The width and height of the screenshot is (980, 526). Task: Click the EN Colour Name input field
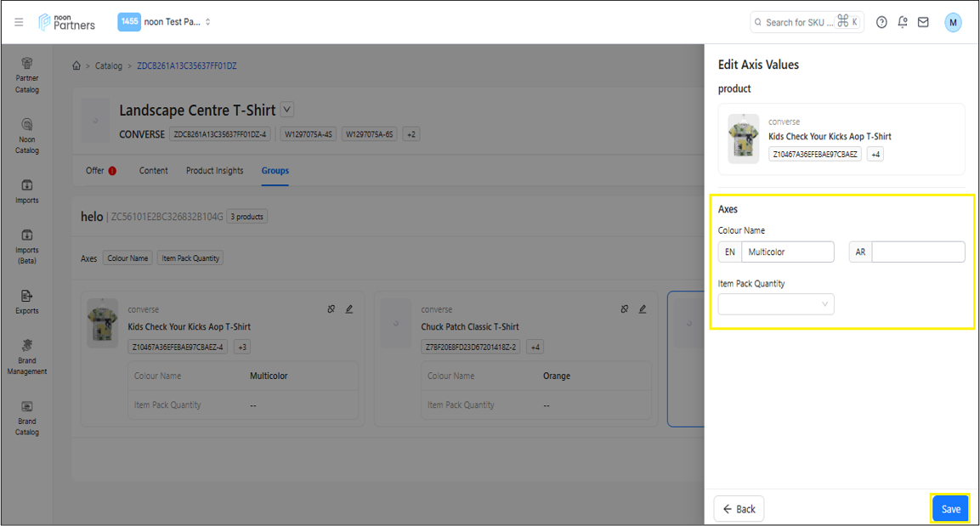click(787, 252)
